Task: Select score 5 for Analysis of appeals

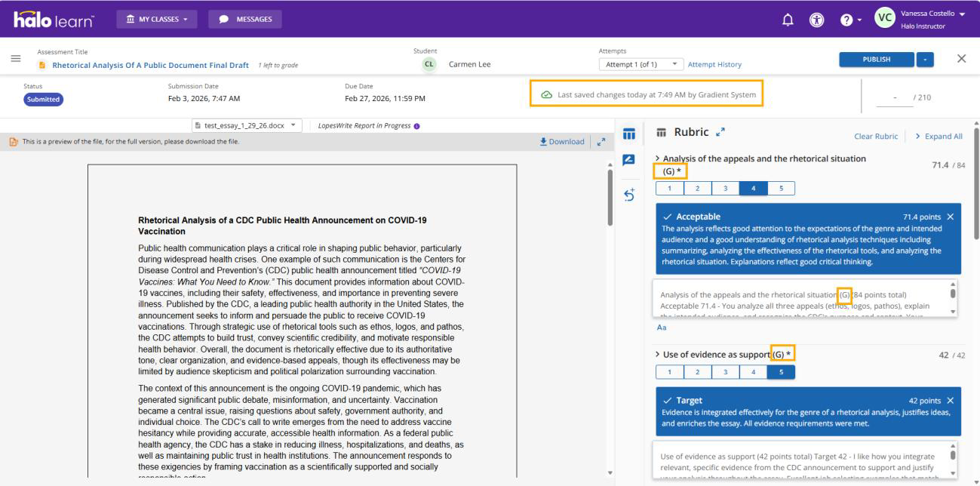Action: (781, 189)
